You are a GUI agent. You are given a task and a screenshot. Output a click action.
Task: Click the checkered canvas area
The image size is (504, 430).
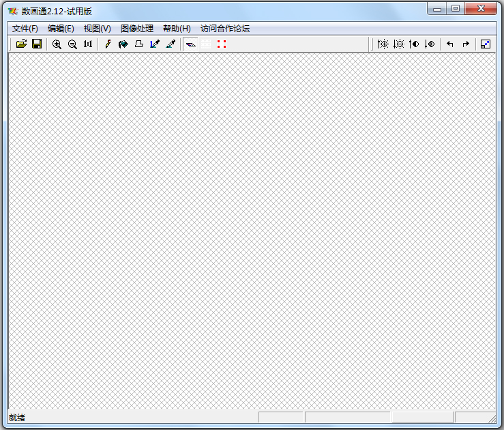[252, 231]
